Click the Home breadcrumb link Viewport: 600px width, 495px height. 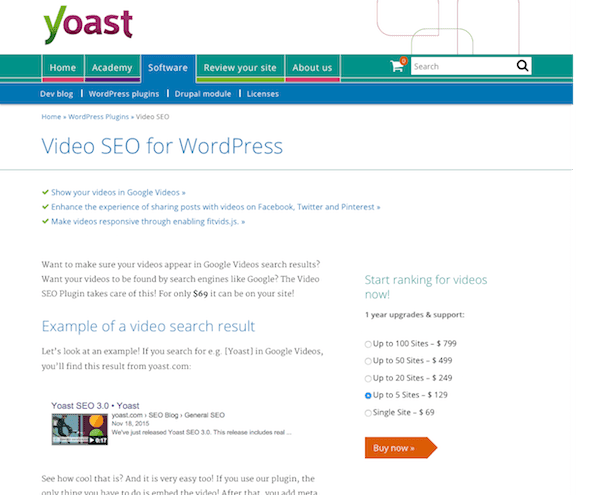51,117
